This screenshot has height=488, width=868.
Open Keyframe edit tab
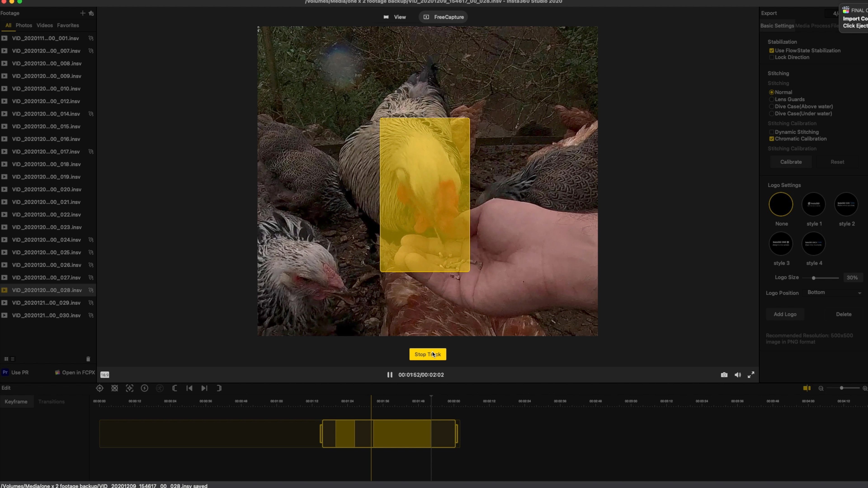click(16, 401)
